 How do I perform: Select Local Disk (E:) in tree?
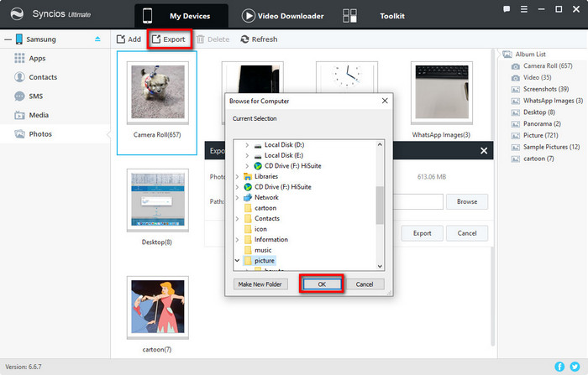[284, 155]
